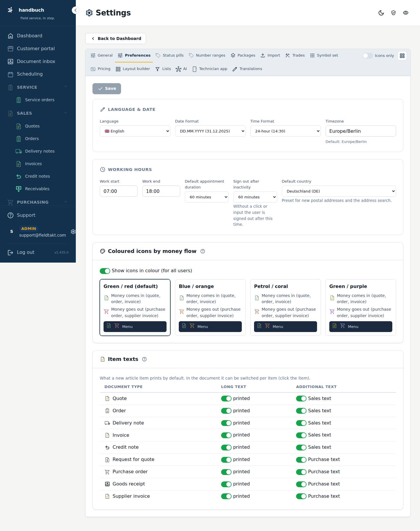Open the Technician app tab
Image resolution: width=420 pixels, height=531 pixels.
[x=210, y=69]
